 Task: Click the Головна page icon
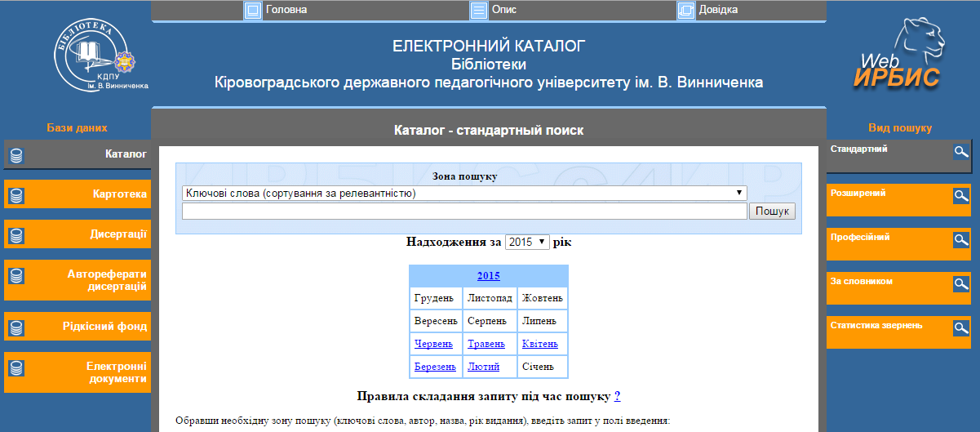click(x=253, y=11)
